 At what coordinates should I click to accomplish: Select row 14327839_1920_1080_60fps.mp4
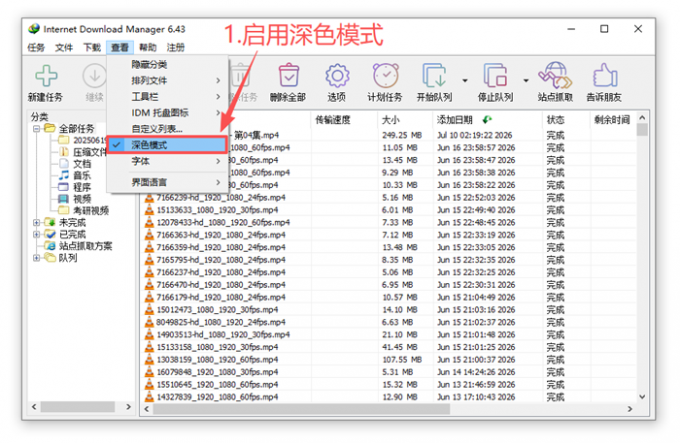coord(389,397)
